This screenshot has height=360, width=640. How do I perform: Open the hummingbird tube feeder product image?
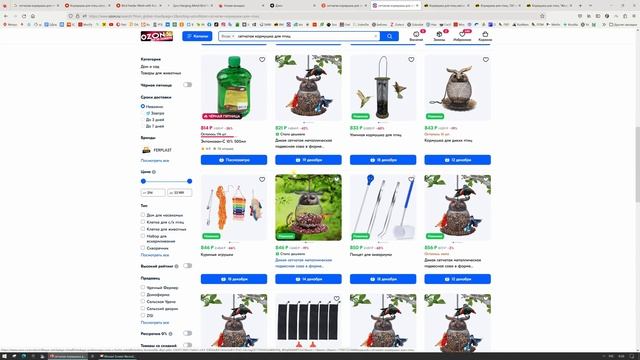pyautogui.click(x=383, y=87)
